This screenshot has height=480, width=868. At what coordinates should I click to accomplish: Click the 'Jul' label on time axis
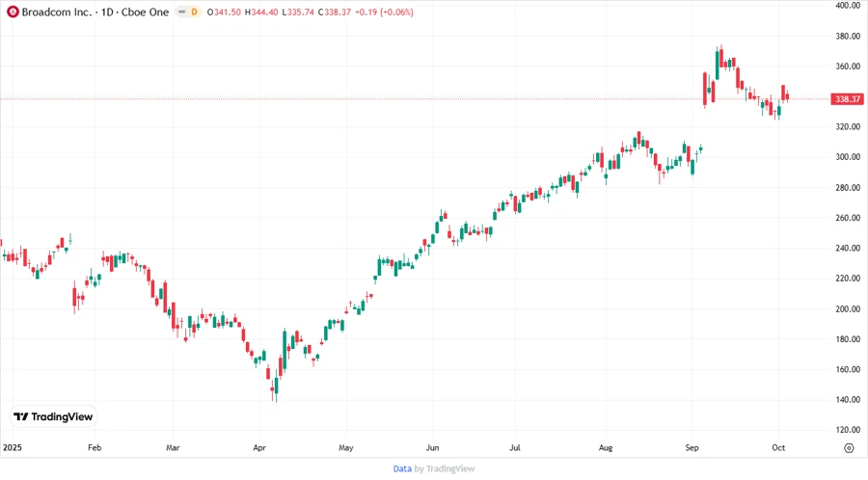tap(514, 448)
